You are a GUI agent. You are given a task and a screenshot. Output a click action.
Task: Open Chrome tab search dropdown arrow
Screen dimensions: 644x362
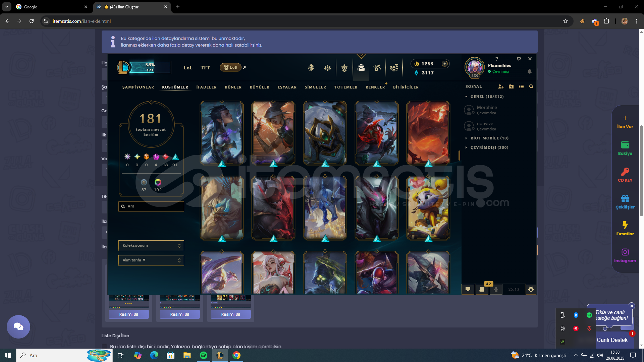[7, 7]
